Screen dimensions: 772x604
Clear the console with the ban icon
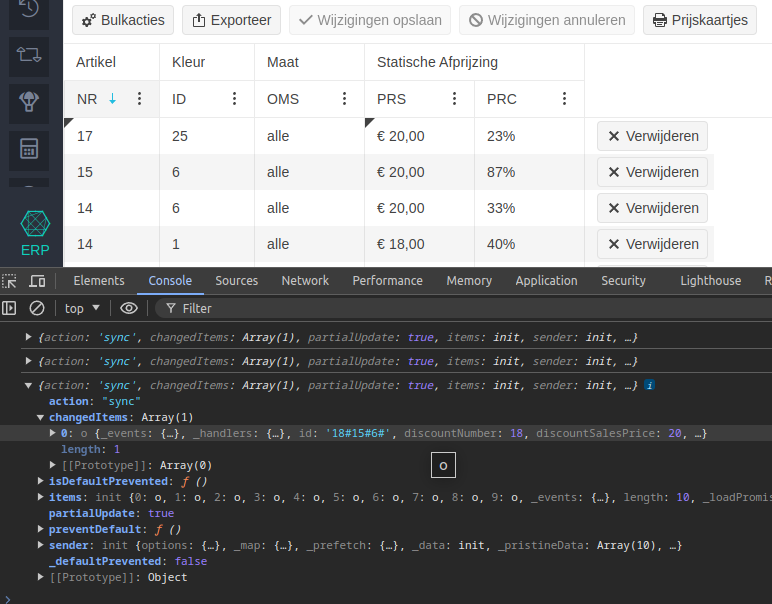point(36,309)
